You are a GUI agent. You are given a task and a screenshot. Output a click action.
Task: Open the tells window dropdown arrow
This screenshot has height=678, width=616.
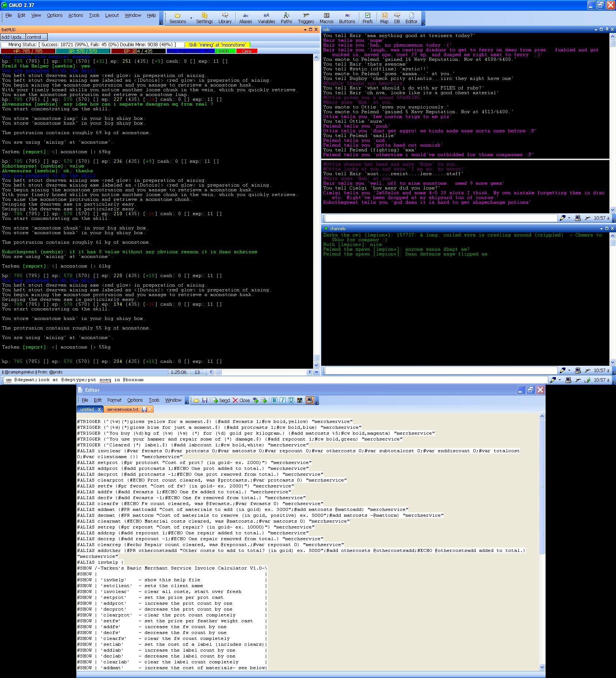[x=596, y=30]
